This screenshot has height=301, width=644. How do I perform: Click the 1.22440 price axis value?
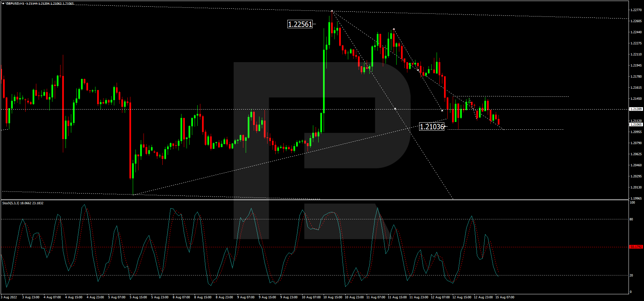coord(636,32)
